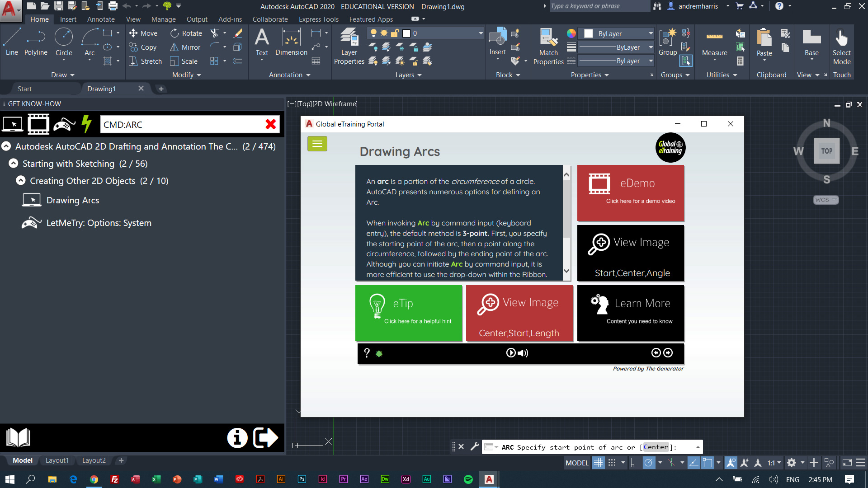Open the eTip helpful hint tile
This screenshot has height=488, width=868.
coord(409,313)
